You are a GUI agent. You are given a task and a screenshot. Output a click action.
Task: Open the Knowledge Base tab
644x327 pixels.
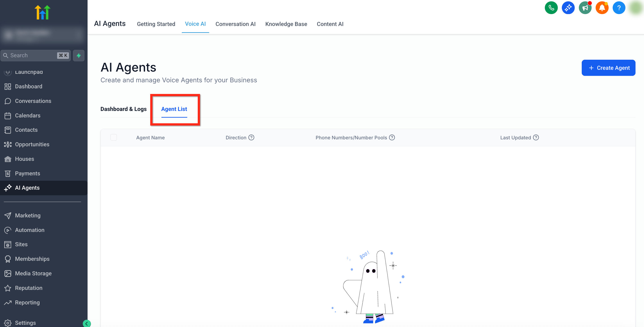click(x=286, y=24)
